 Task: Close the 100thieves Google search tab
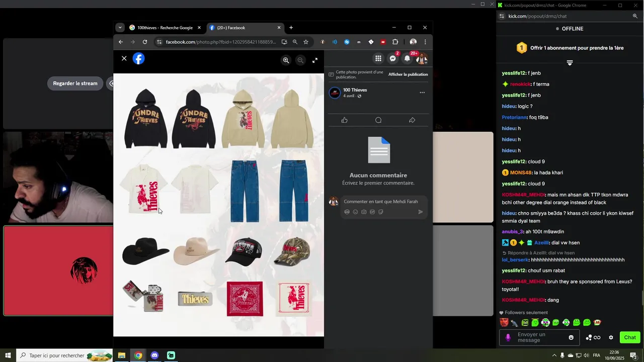point(199,28)
